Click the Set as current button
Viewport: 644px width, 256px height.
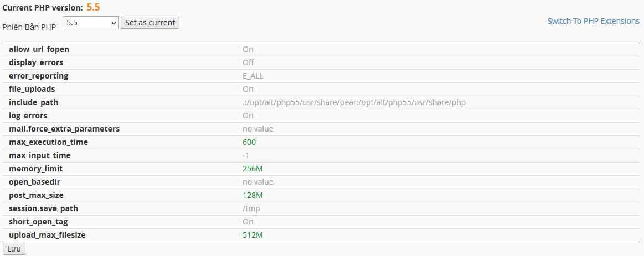pyautogui.click(x=150, y=23)
